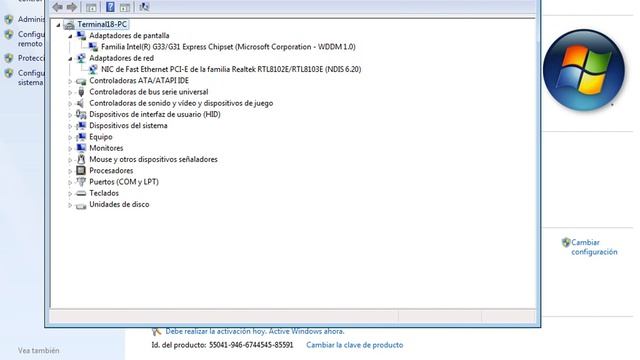Collapse the Adaptadores de pantalla node
640x360 pixels.
(70, 36)
